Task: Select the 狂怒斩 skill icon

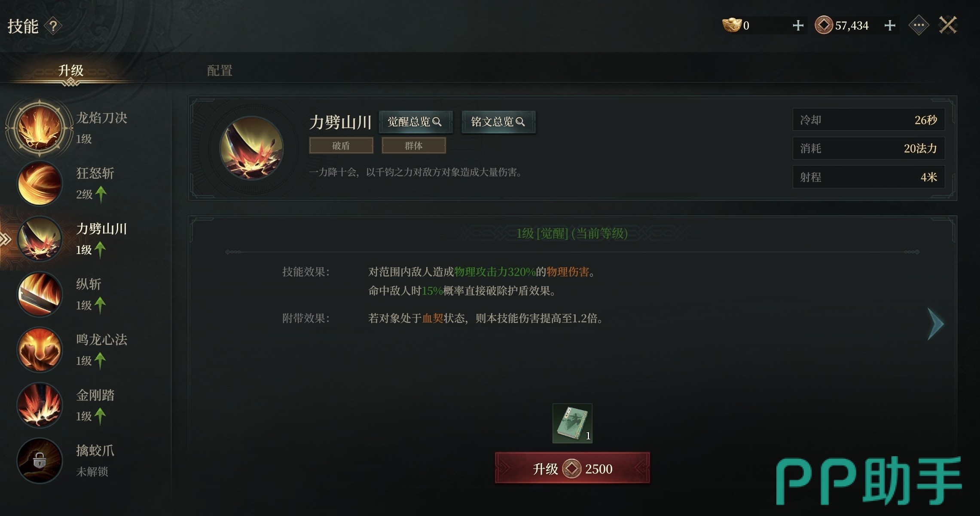Action: (40, 183)
